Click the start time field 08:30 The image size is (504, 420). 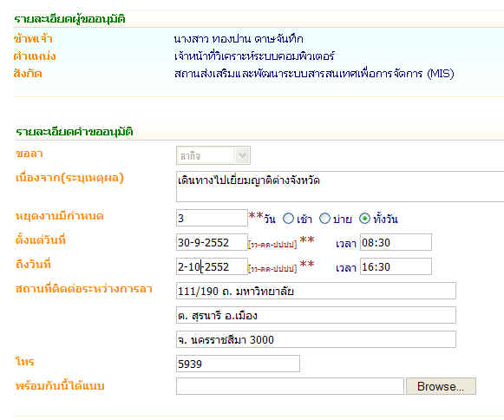[396, 242]
